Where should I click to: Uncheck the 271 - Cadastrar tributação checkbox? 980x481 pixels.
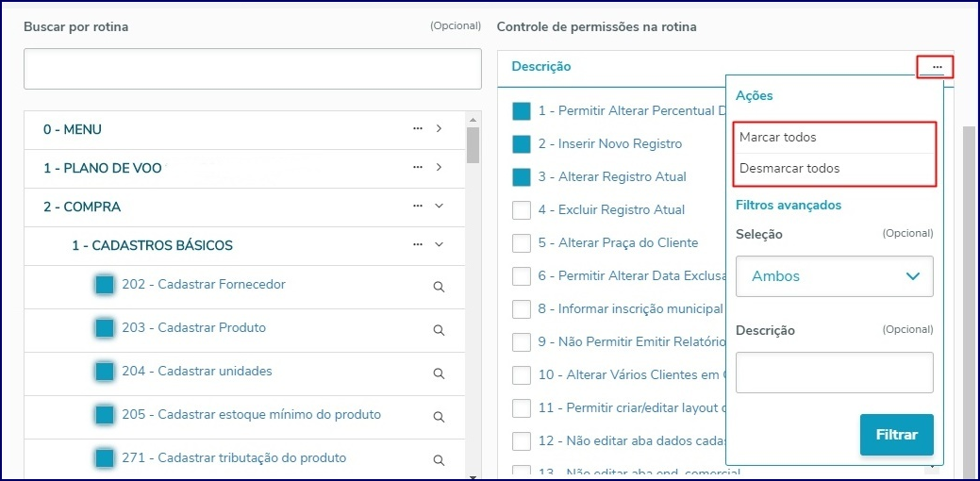pos(105,458)
